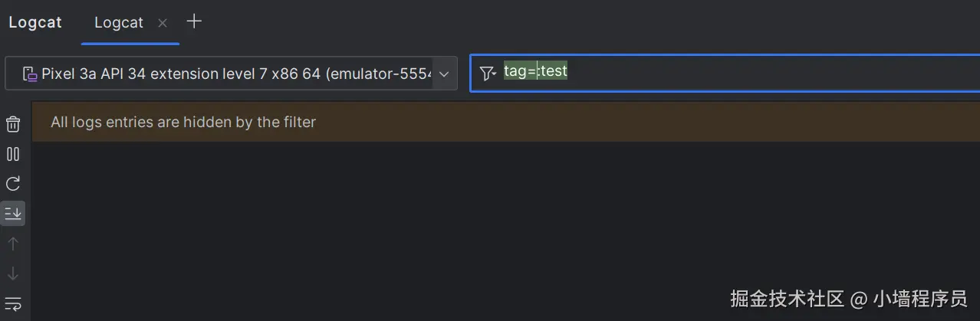Pause Logcat with the pause icon
980x321 pixels.
tap(13, 154)
